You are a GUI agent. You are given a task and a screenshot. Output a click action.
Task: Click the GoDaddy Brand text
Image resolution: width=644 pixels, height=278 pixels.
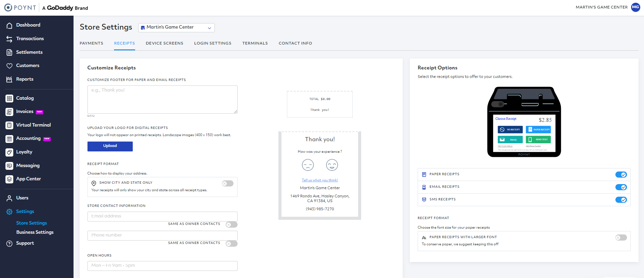click(x=65, y=8)
